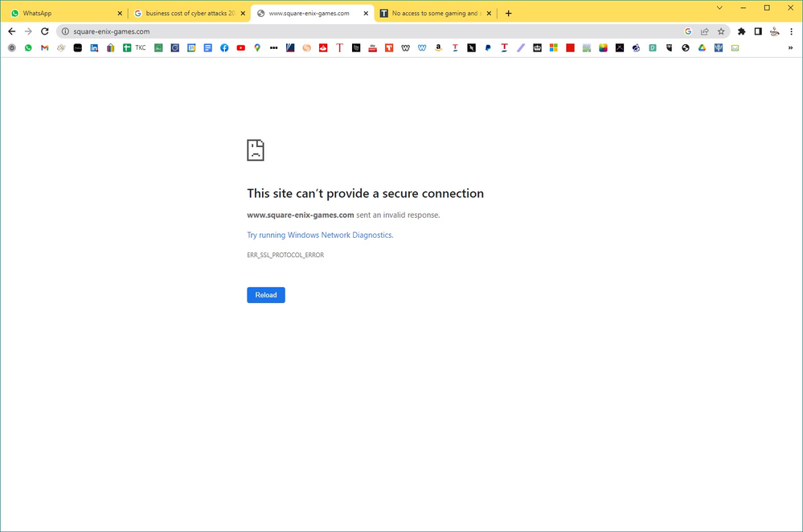Open the Amazon bookmark

pos(439,48)
